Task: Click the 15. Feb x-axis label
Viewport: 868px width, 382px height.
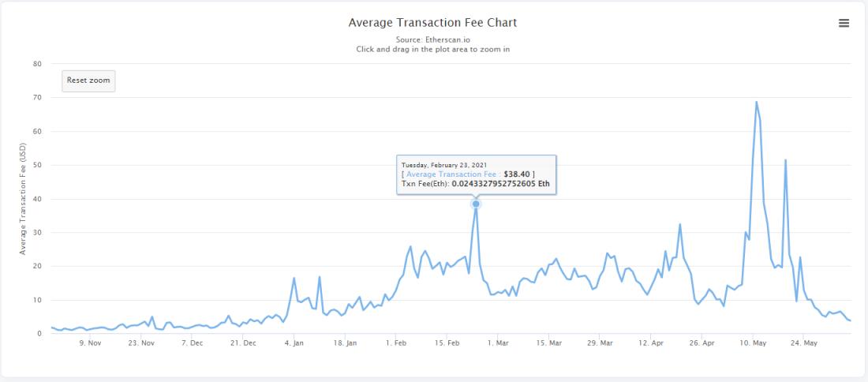Action: (x=447, y=343)
